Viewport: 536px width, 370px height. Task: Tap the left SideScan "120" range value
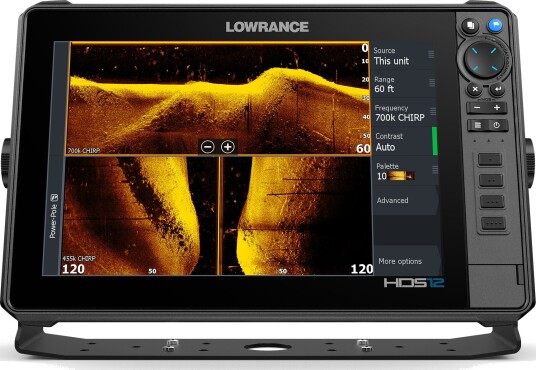pyautogui.click(x=73, y=269)
